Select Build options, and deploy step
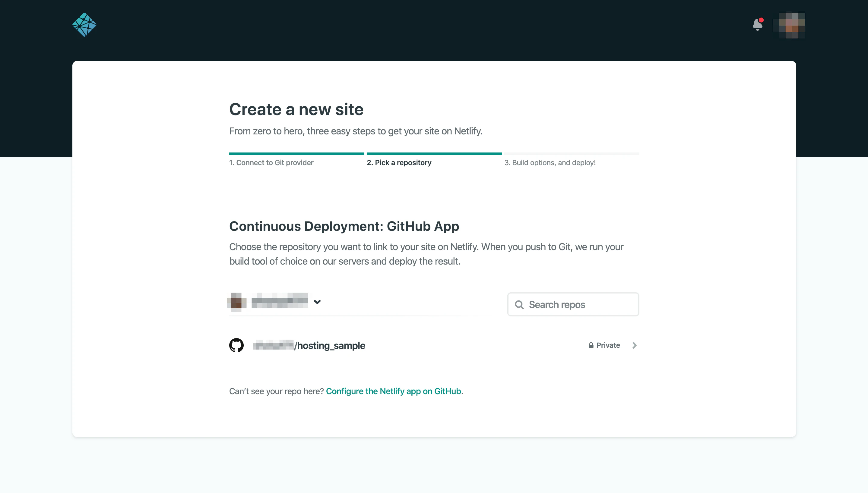The width and height of the screenshot is (868, 493). tap(550, 162)
